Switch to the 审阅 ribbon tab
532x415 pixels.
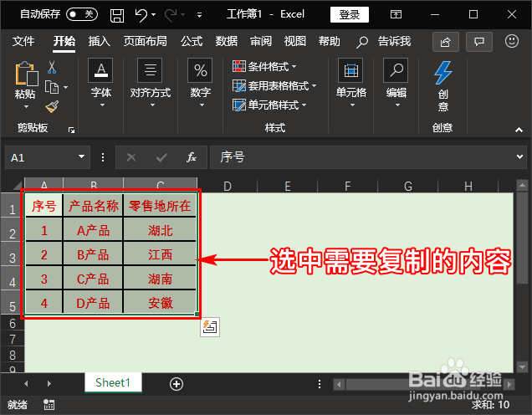tap(261, 41)
